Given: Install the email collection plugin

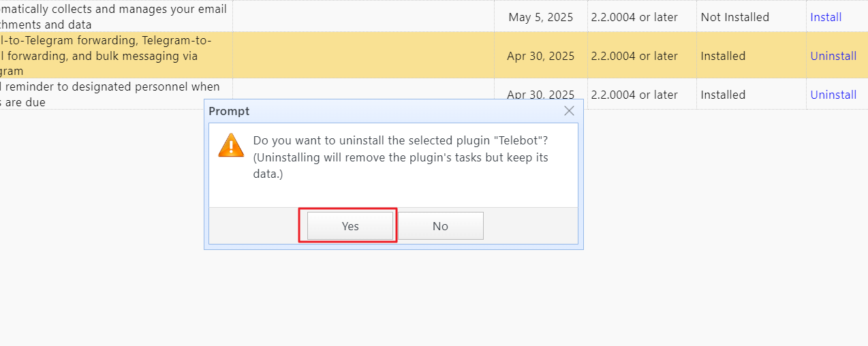Looking at the screenshot, I should (826, 17).
